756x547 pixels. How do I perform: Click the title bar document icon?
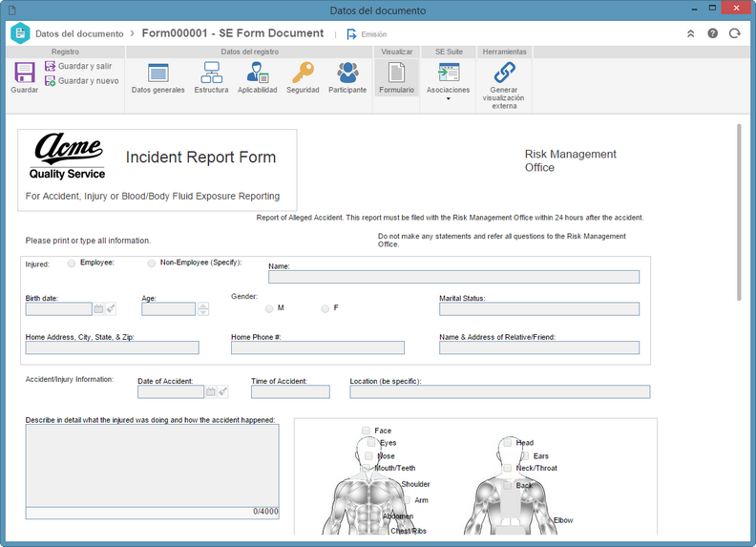coord(12,11)
